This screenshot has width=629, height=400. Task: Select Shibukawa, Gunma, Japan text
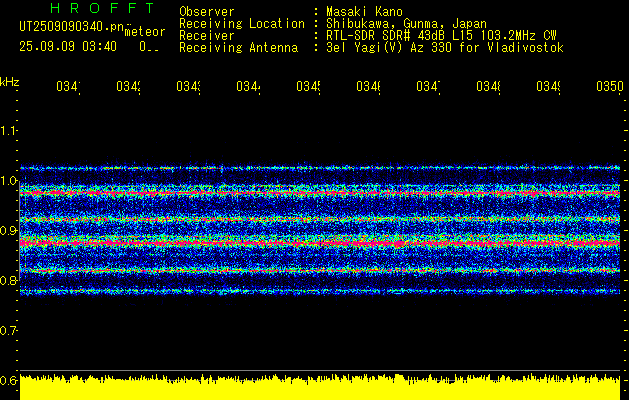(406, 24)
